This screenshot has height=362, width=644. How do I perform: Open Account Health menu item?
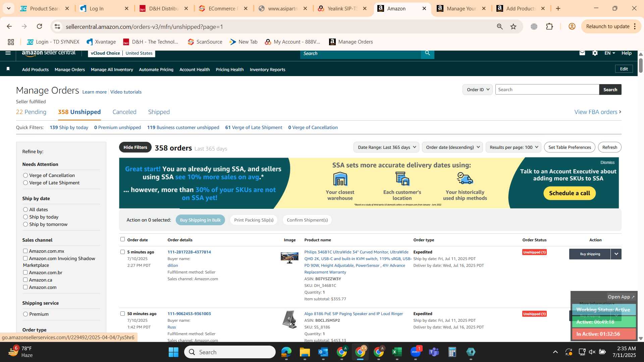(195, 69)
